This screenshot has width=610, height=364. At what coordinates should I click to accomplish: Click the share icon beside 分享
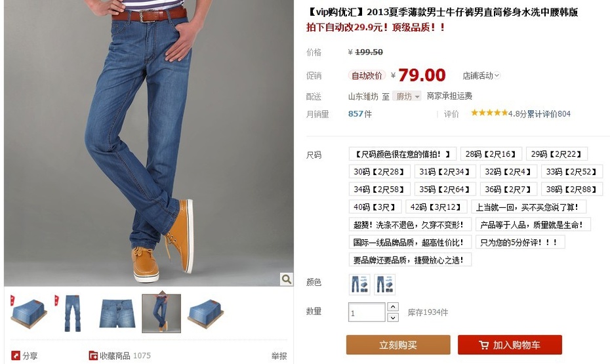[x=16, y=355]
